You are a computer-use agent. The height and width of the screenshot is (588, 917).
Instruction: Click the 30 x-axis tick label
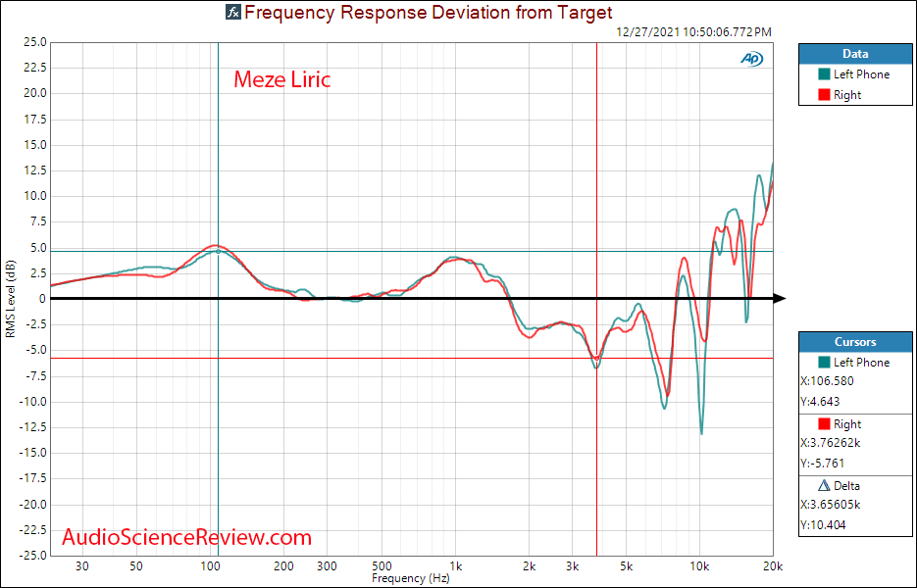82,566
